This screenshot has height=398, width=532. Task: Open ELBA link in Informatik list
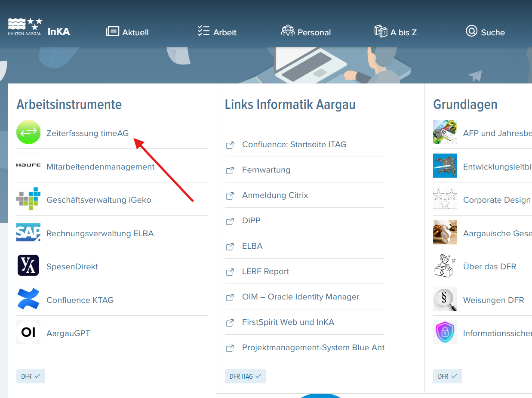[252, 246]
